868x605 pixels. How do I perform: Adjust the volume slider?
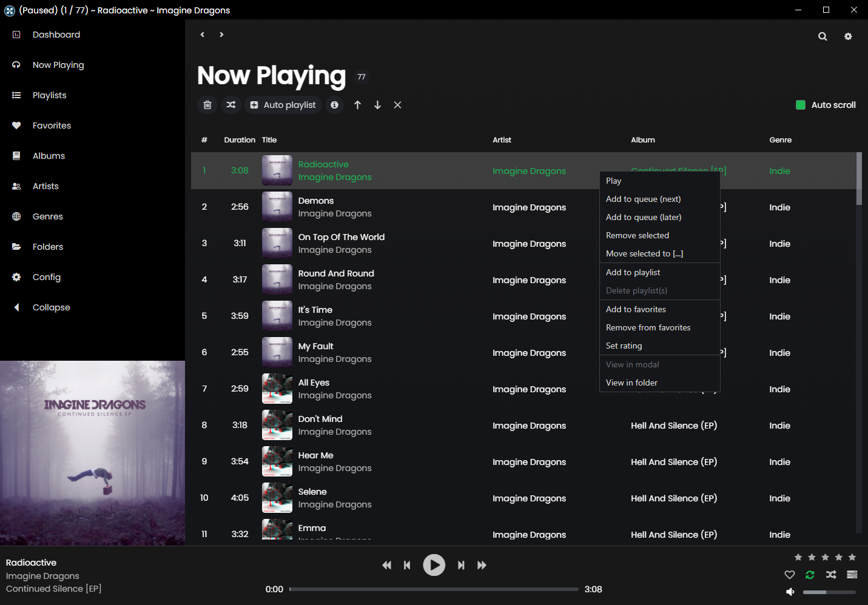pyautogui.click(x=829, y=592)
